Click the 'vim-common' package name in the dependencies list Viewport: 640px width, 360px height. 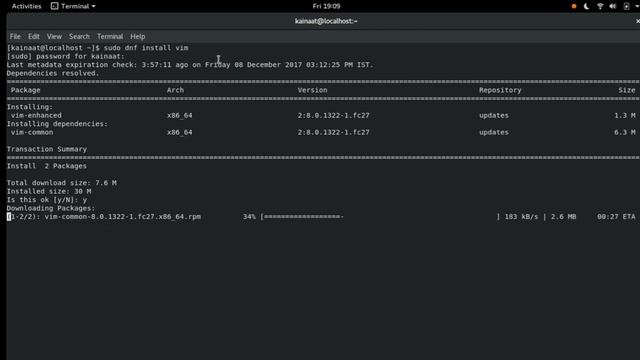(x=32, y=132)
